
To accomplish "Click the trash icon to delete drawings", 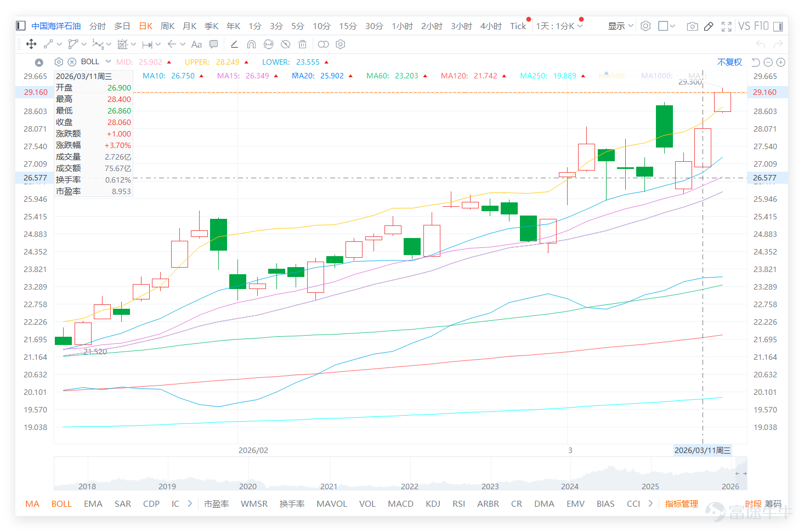I will [302, 44].
